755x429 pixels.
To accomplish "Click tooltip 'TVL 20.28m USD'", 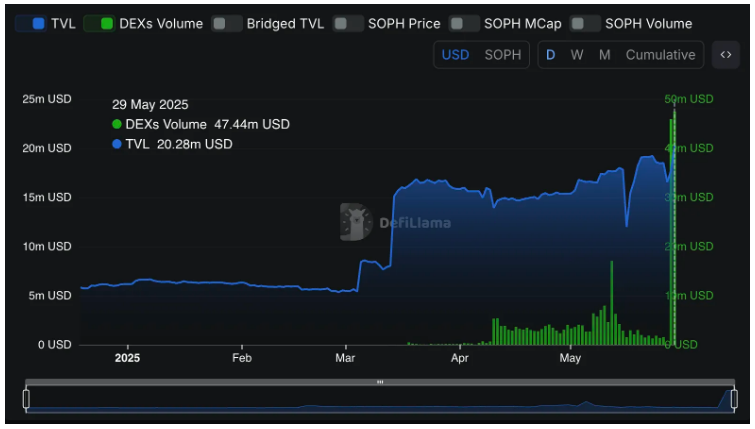I will 172,144.
